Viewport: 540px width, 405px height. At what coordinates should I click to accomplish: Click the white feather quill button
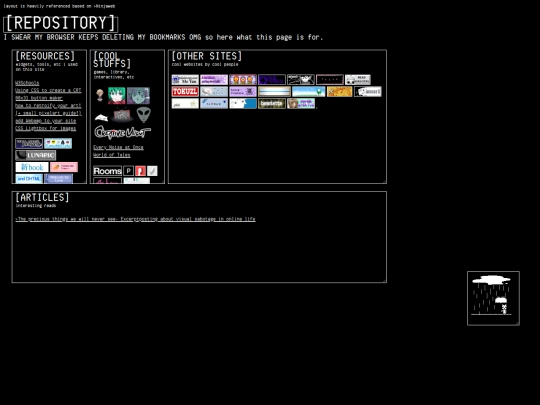point(152,171)
